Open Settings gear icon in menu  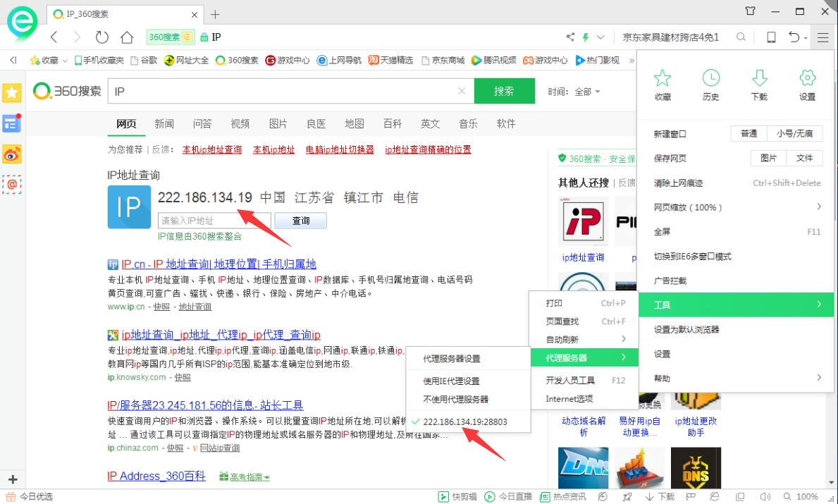(x=807, y=85)
